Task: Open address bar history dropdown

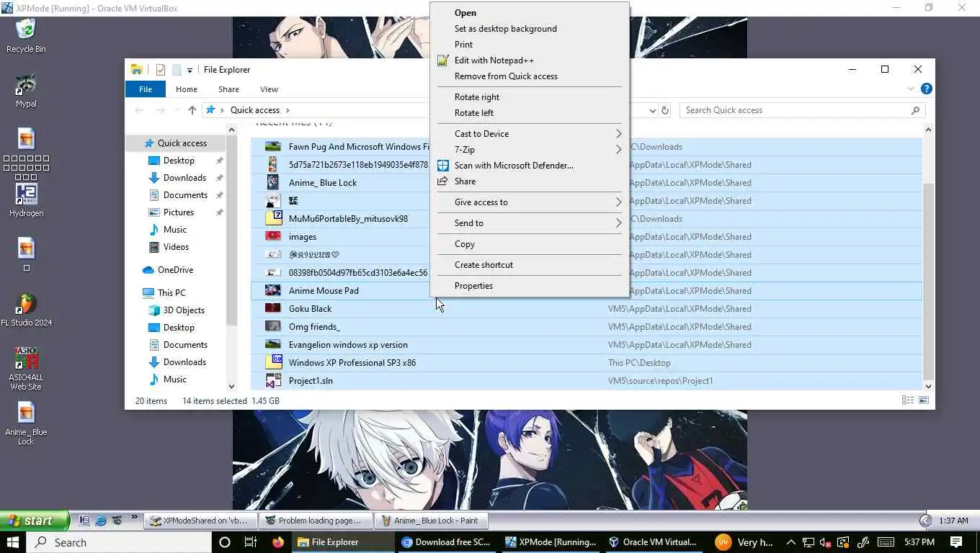Action: pos(653,110)
